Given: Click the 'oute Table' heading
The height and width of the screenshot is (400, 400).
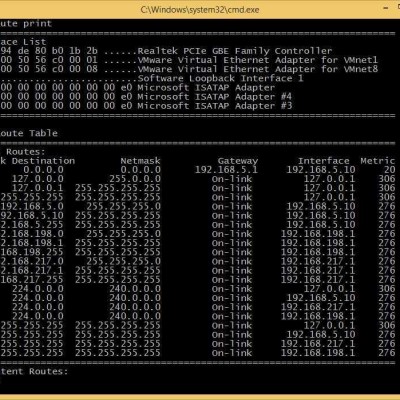Looking at the screenshot, I should [29, 133].
